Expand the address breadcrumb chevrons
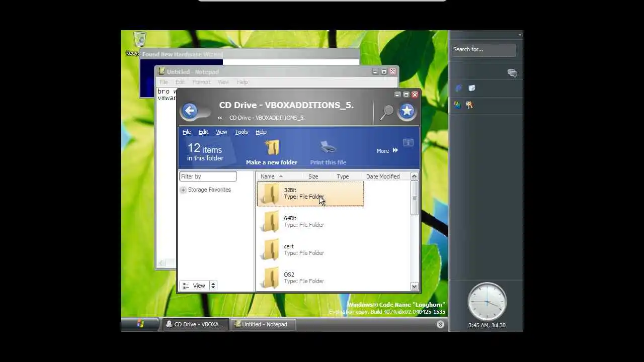This screenshot has height=362, width=644. [x=220, y=118]
